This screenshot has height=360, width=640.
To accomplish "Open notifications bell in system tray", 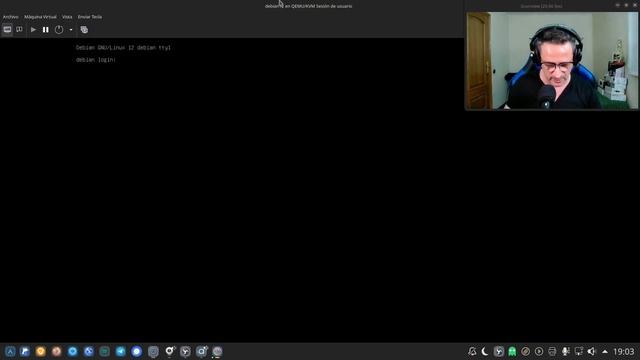I will point(472,351).
